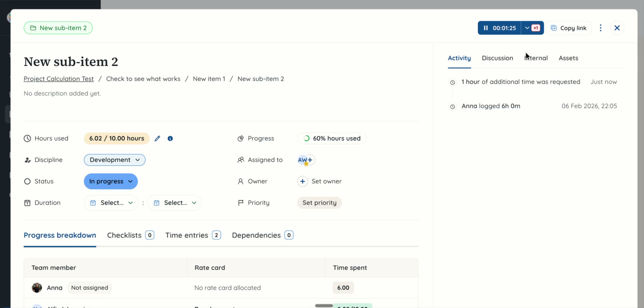Open the In progress status dropdown

pos(111,181)
